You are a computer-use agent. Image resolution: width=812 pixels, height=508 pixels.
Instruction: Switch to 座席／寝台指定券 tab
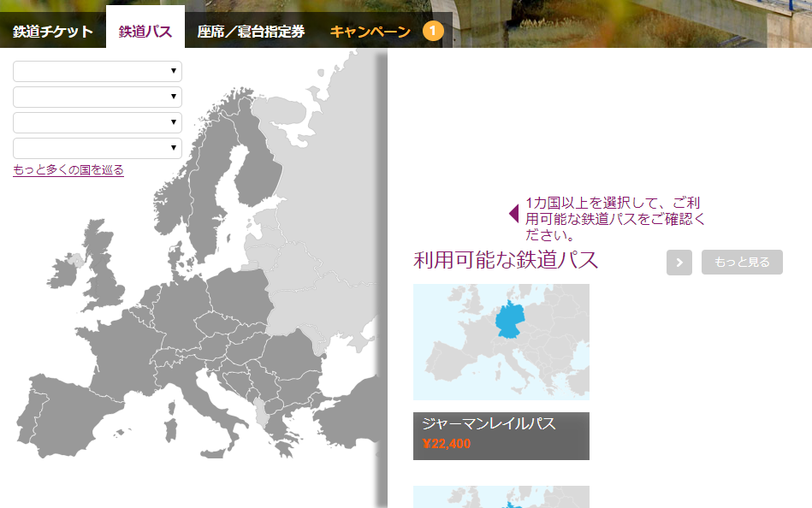(251, 32)
